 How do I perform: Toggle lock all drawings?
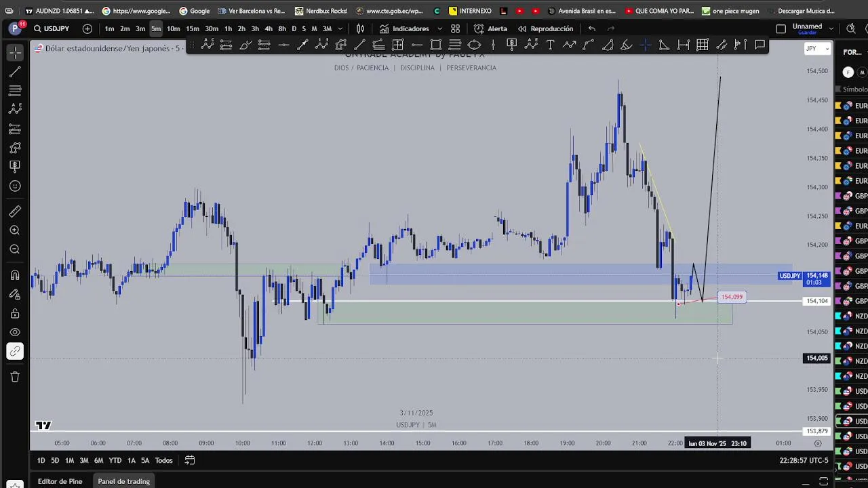[15, 313]
